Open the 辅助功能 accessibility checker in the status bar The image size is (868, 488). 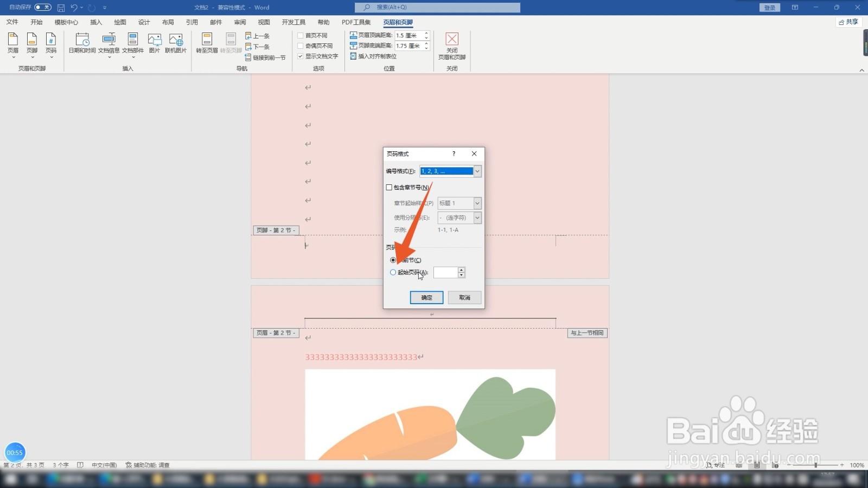pyautogui.click(x=148, y=465)
